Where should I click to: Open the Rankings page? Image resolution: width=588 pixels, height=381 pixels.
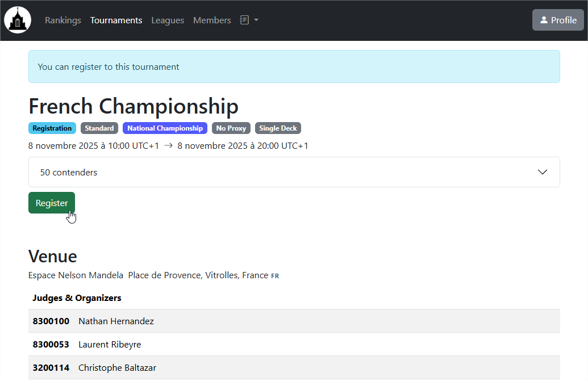[x=63, y=20]
